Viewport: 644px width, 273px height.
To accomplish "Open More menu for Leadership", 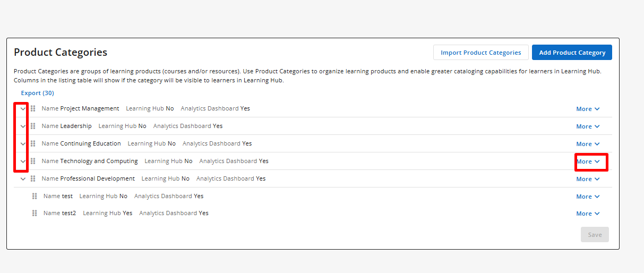I will click(588, 126).
